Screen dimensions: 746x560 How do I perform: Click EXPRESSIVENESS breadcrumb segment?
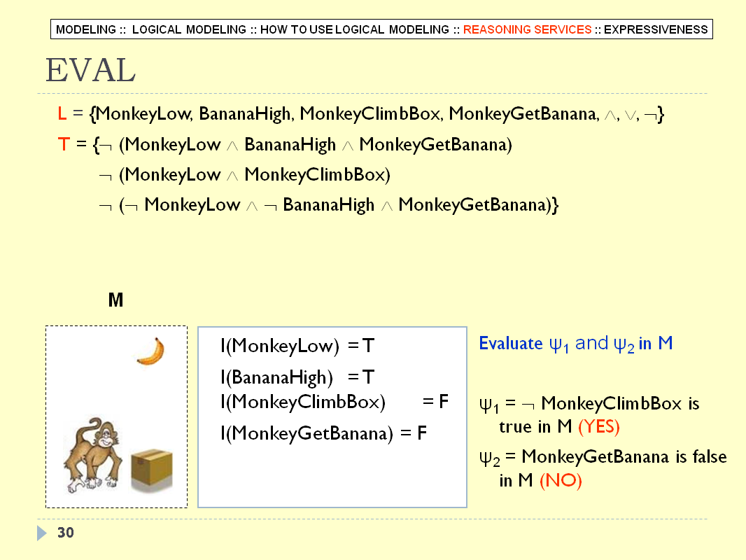[x=656, y=29]
